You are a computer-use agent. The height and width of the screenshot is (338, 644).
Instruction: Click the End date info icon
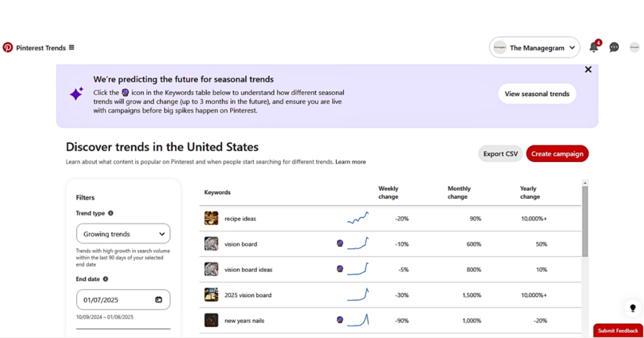coord(106,279)
